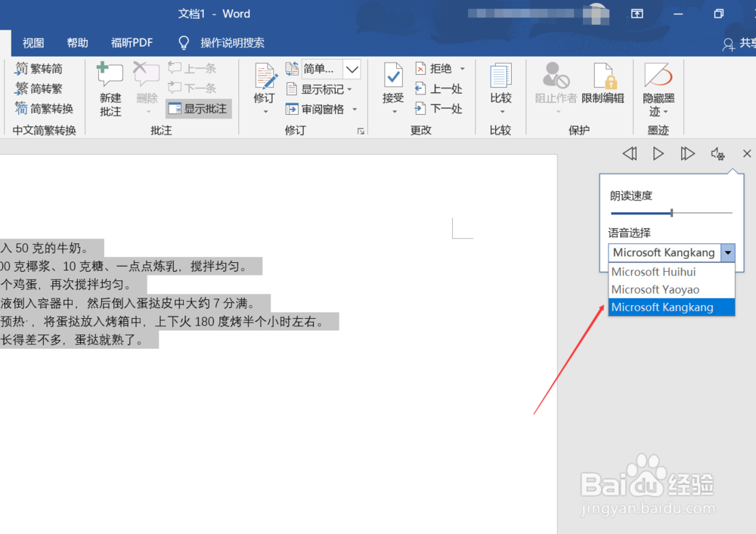
Task: Go to next change 下一处
Action: click(438, 109)
